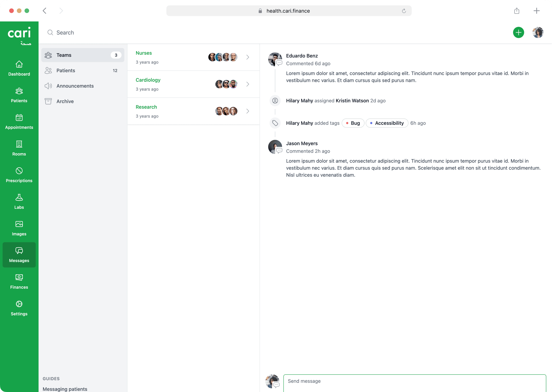Expand the Nurses team conversation
The height and width of the screenshot is (392, 552).
tap(247, 57)
